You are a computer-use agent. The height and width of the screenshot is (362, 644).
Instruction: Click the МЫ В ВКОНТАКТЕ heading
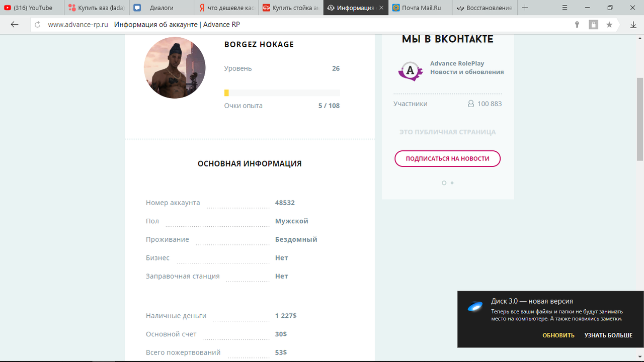[448, 39]
